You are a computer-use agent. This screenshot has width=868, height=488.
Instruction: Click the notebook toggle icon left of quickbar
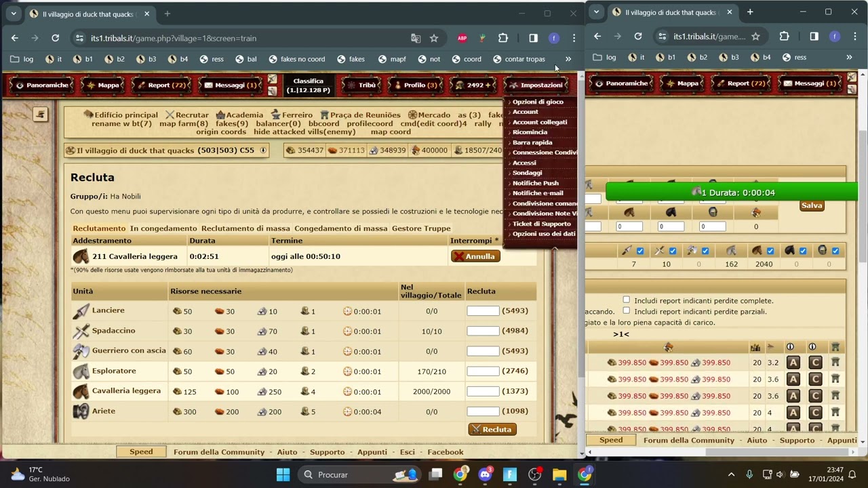(40, 115)
